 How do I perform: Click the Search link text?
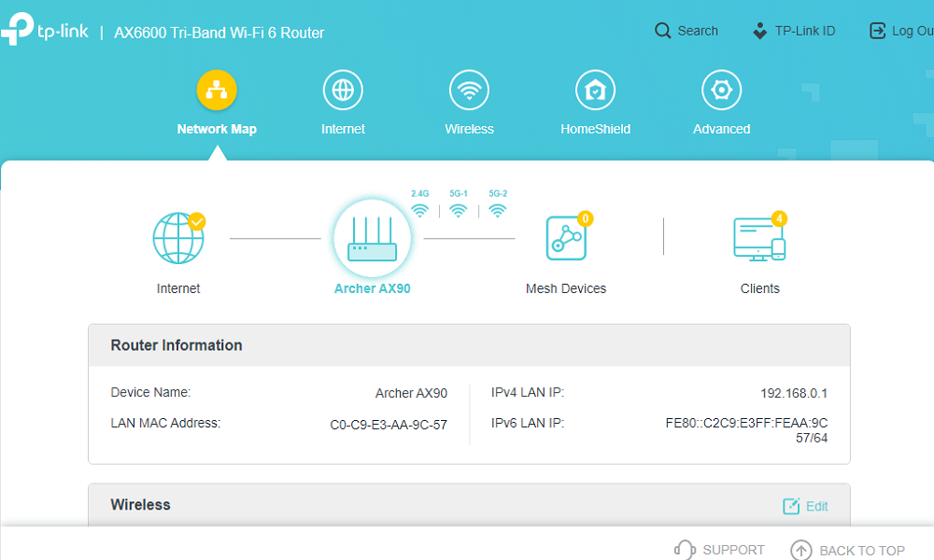(698, 31)
